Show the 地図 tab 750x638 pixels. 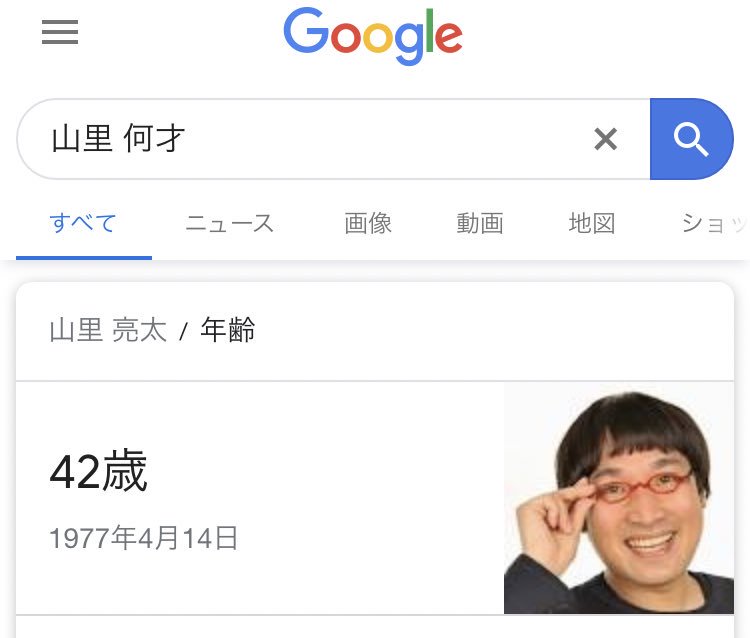[x=592, y=223]
